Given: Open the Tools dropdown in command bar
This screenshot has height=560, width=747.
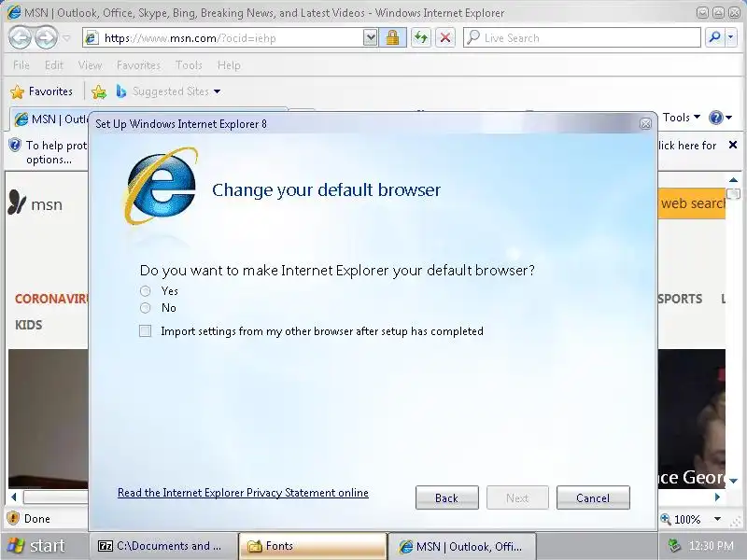Looking at the screenshot, I should [682, 118].
